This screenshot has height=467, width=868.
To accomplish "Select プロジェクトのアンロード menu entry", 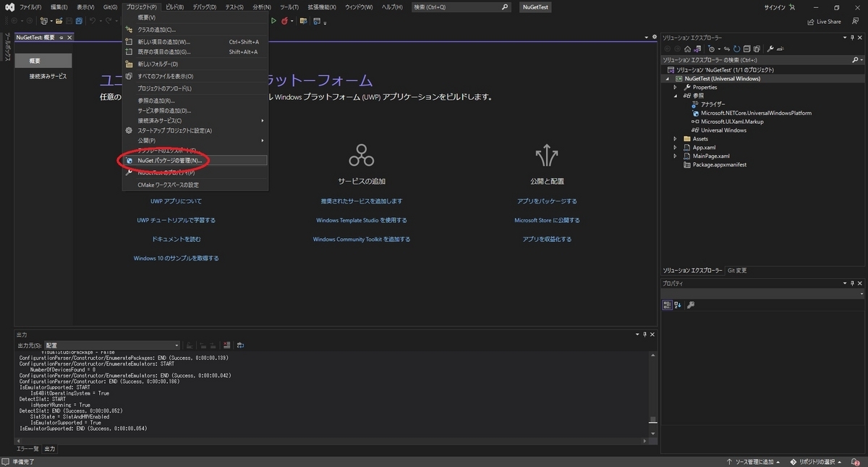I will tap(195, 88).
